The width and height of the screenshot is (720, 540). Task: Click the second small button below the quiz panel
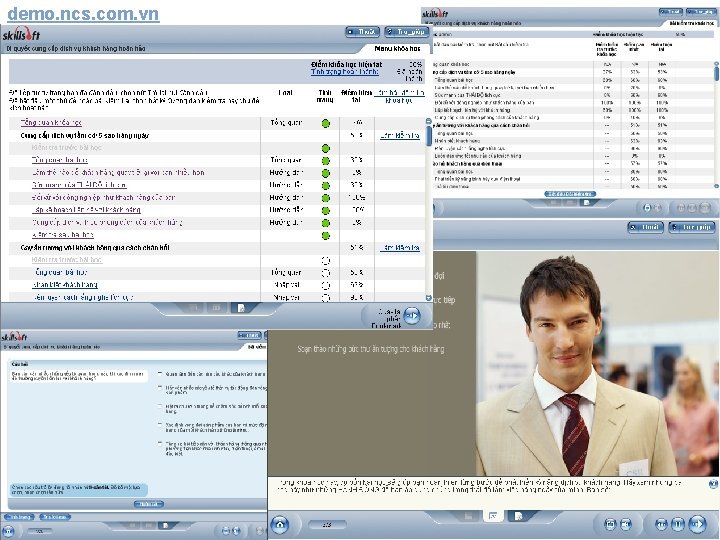[x=55, y=517]
